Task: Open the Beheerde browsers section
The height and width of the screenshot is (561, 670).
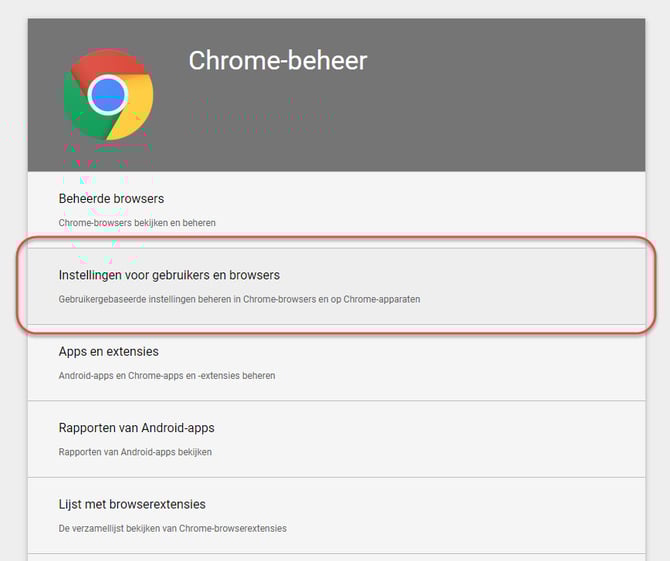Action: point(111,199)
